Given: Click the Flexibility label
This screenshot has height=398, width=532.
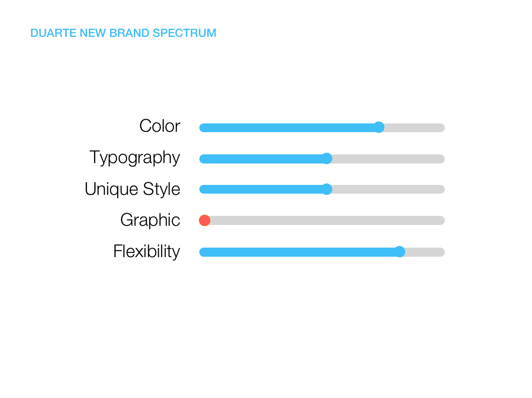Looking at the screenshot, I should click(146, 252).
